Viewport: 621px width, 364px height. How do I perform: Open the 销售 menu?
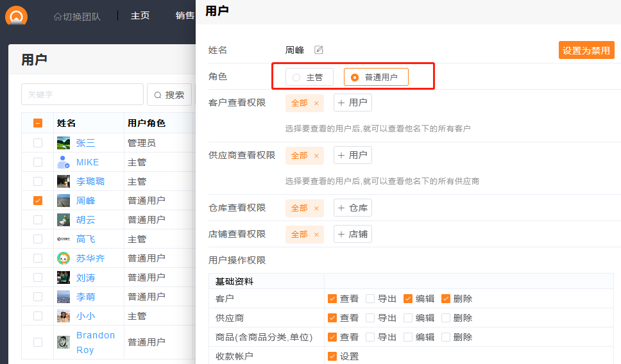tap(185, 15)
